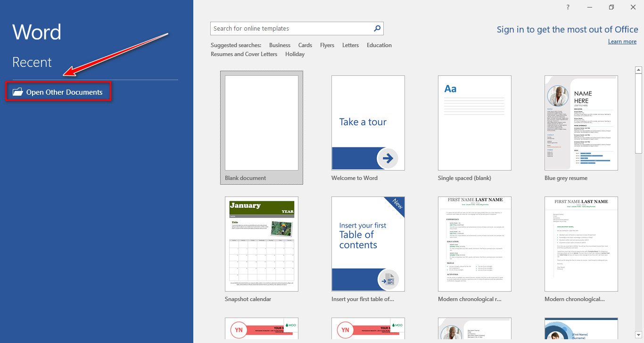Select the Letters suggested search
Image resolution: width=644 pixels, height=343 pixels.
[x=350, y=45]
